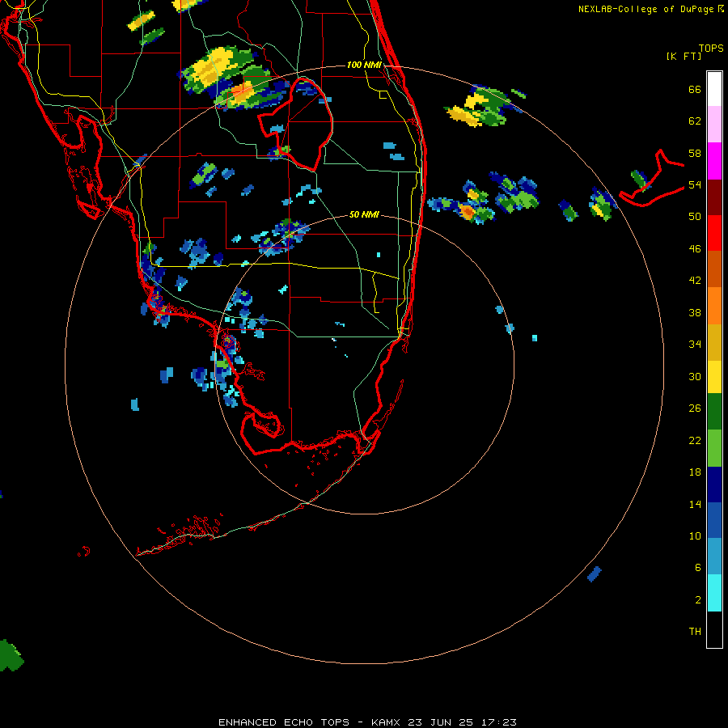Click the 17:23 timestamp in caption

(x=497, y=722)
